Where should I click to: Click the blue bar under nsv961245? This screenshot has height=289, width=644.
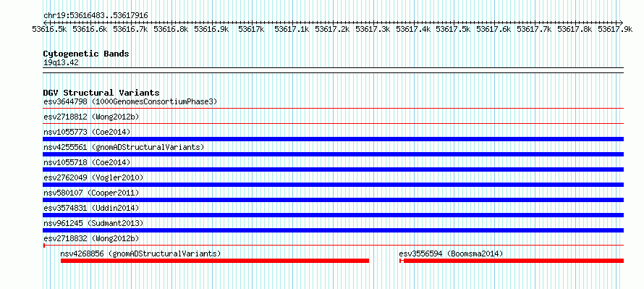(x=334, y=230)
